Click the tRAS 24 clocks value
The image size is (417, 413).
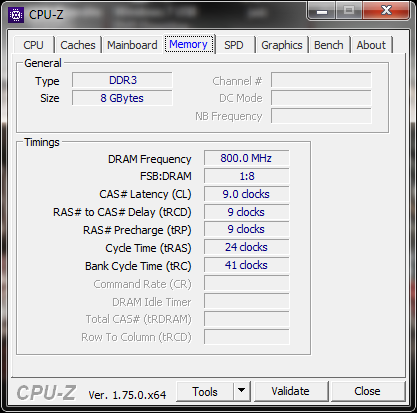point(246,247)
